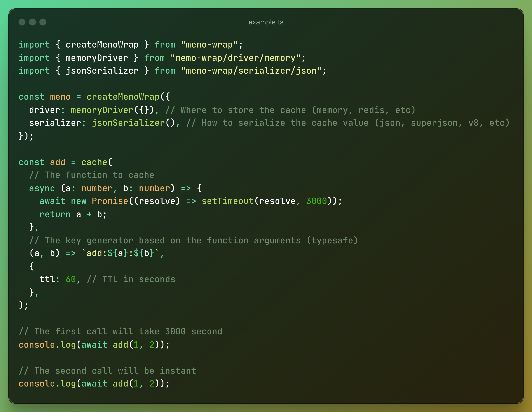
Task: Click the createMemoWrap import name
Action: (x=102, y=45)
